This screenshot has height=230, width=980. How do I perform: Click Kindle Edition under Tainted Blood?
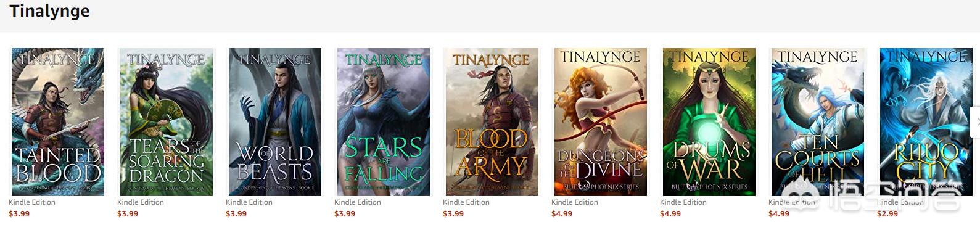coord(32,202)
